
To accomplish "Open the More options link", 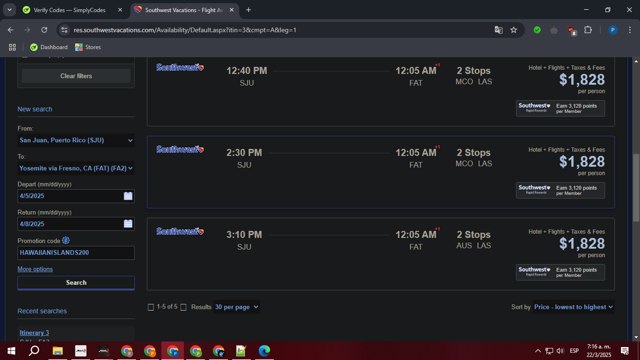I will click(x=35, y=269).
